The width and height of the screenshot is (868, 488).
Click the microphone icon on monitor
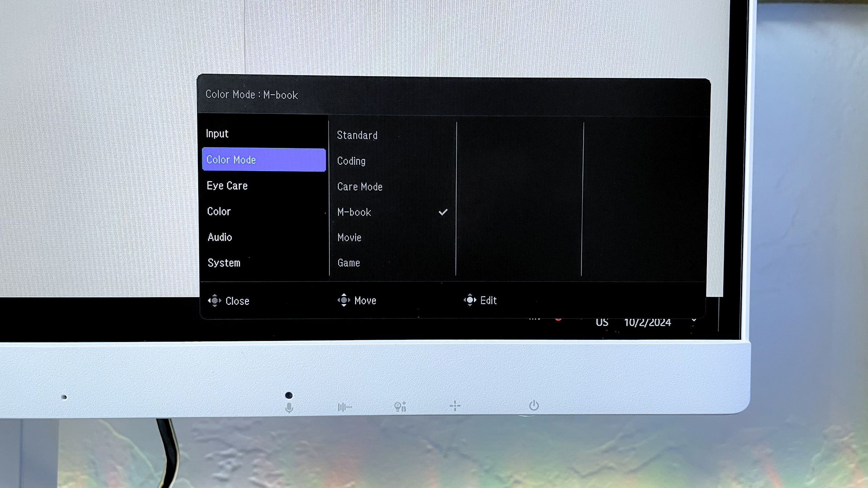pyautogui.click(x=289, y=407)
